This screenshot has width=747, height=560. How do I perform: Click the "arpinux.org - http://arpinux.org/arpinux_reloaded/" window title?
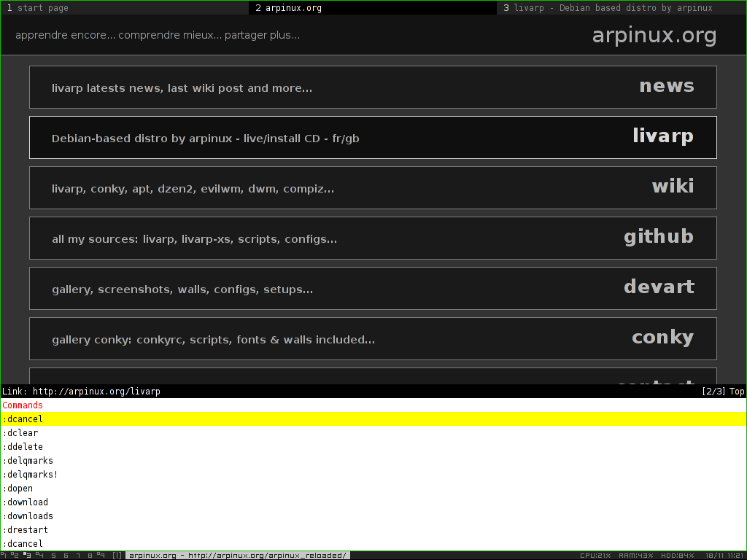click(x=238, y=555)
